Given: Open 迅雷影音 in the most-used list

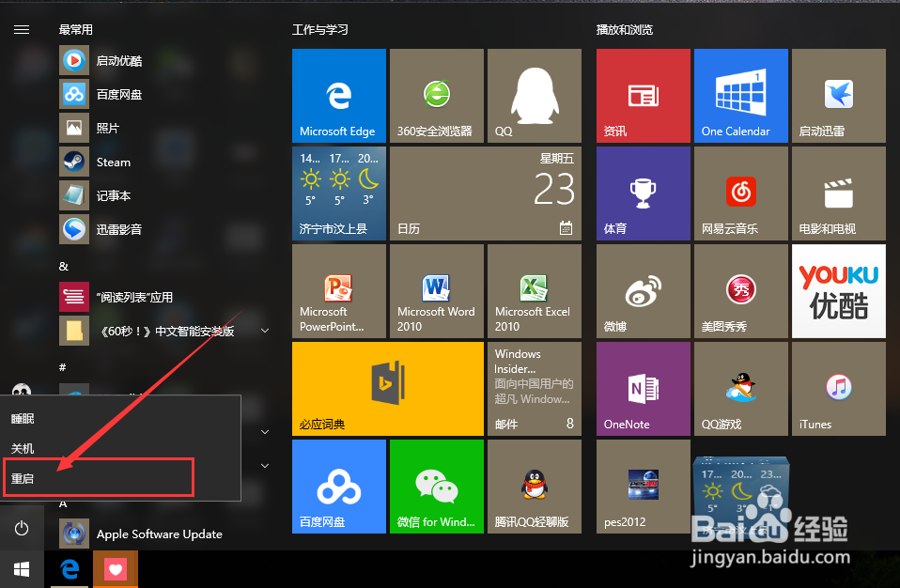Looking at the screenshot, I should tap(166, 229).
